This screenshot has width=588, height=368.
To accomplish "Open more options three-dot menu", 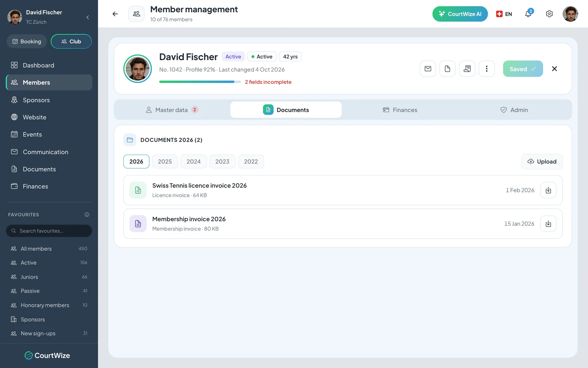I will 486,69.
